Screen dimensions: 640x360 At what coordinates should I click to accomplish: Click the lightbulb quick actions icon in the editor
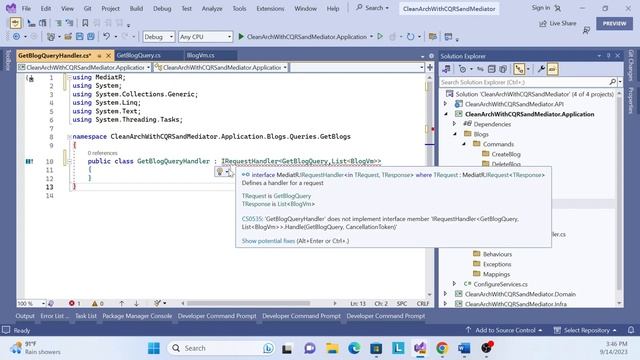tap(220, 171)
